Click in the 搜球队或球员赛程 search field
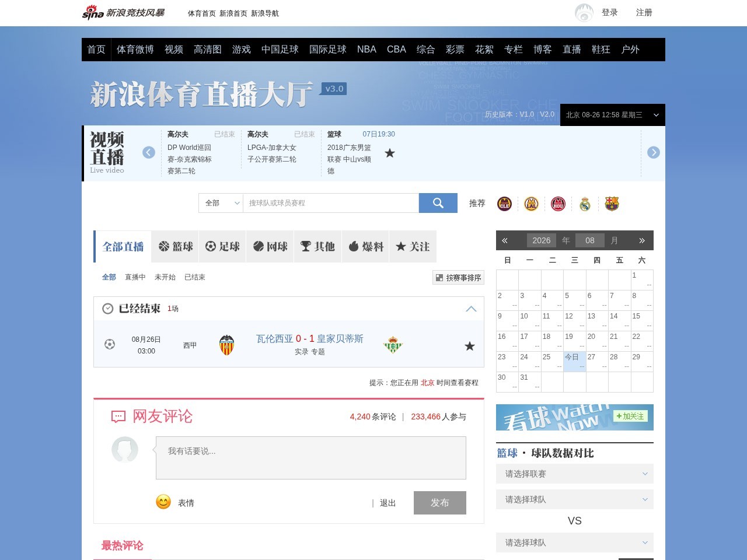Image resolution: width=747 pixels, height=560 pixels. tap(331, 203)
